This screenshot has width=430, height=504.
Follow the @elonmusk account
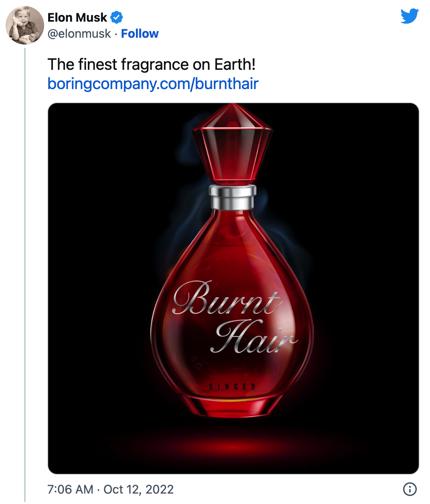click(x=140, y=34)
